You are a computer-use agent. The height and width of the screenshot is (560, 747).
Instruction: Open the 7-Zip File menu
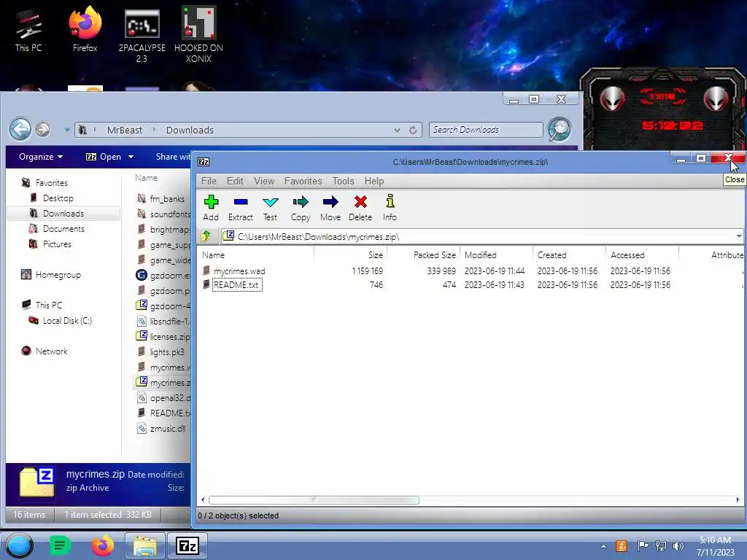(209, 181)
